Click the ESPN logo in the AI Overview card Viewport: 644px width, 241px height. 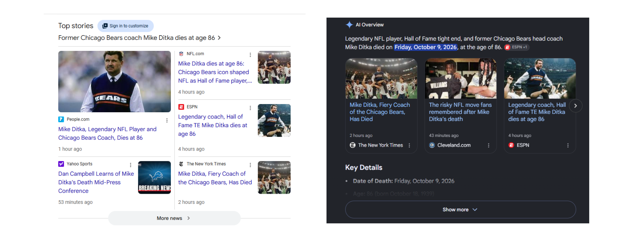coord(511,145)
